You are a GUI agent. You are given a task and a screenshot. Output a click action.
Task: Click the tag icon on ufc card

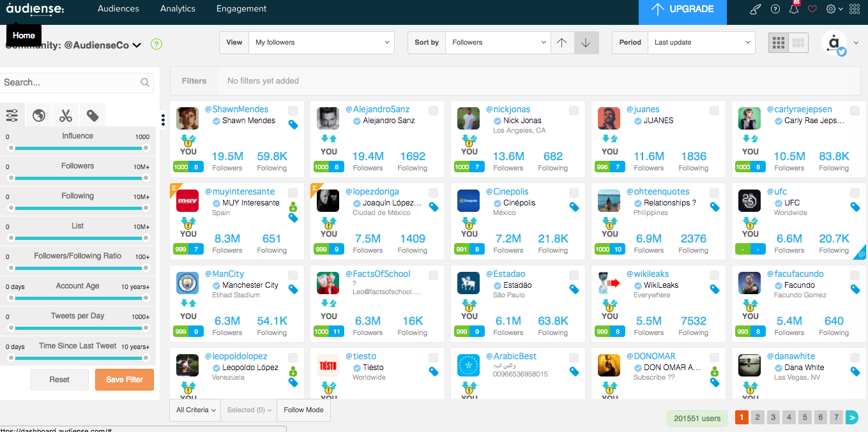(x=855, y=207)
